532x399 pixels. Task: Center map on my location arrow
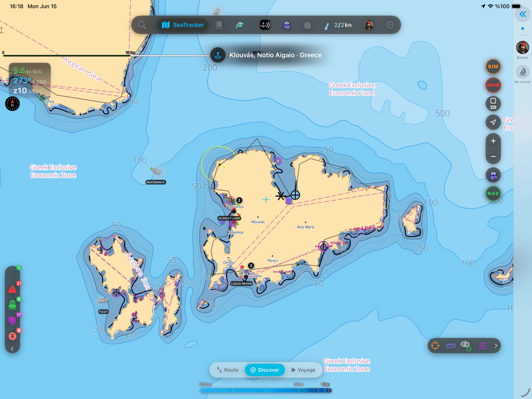click(x=493, y=122)
